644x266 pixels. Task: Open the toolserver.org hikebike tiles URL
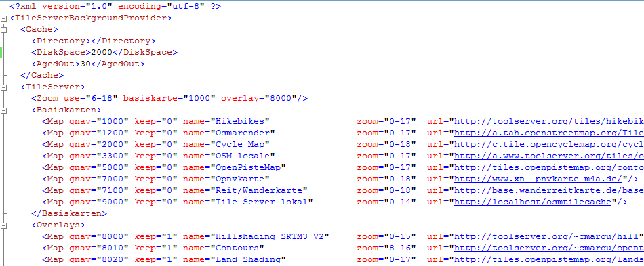[548, 122]
